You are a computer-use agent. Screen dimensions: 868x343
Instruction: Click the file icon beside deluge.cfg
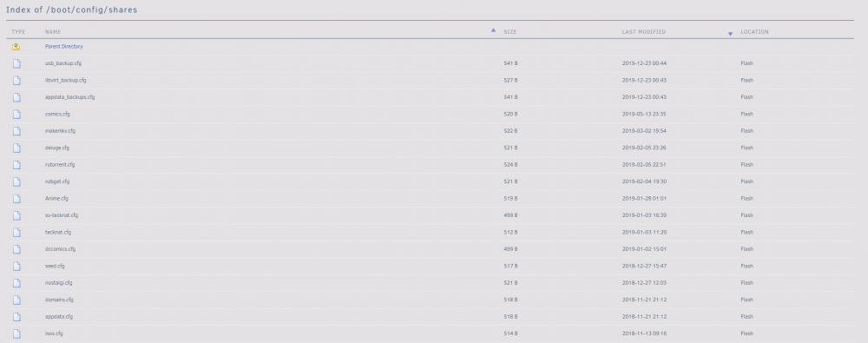[16, 148]
